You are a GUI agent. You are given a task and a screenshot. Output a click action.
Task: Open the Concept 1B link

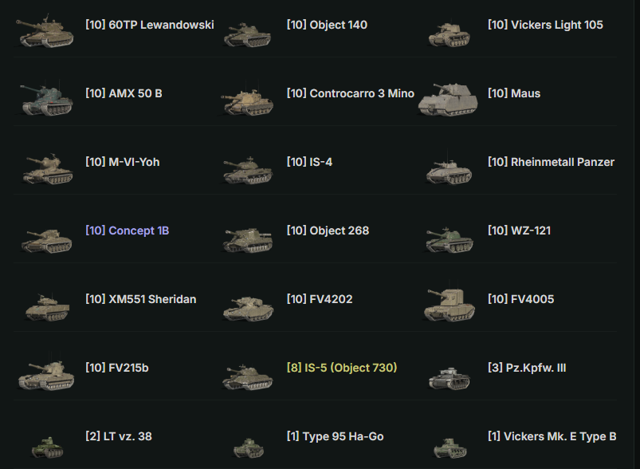click(127, 231)
